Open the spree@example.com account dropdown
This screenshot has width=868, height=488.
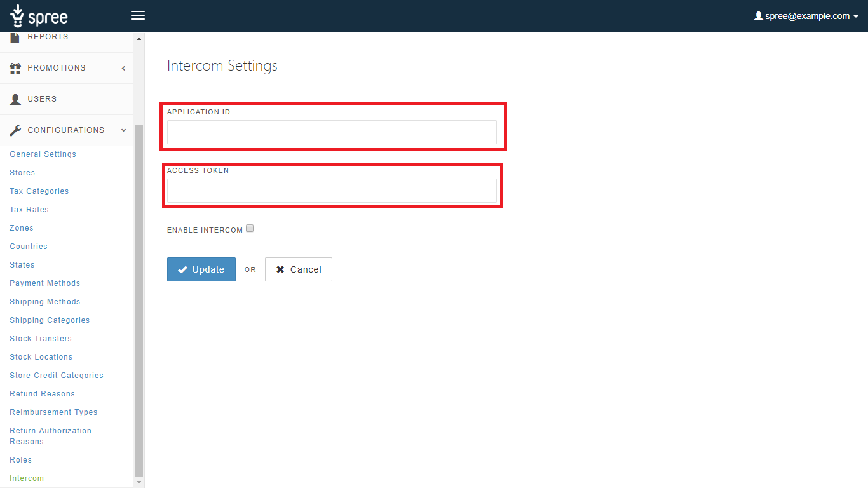click(x=806, y=16)
